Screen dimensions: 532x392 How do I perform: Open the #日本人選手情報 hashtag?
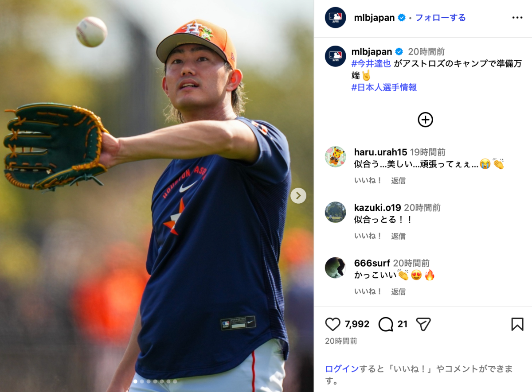click(x=384, y=87)
